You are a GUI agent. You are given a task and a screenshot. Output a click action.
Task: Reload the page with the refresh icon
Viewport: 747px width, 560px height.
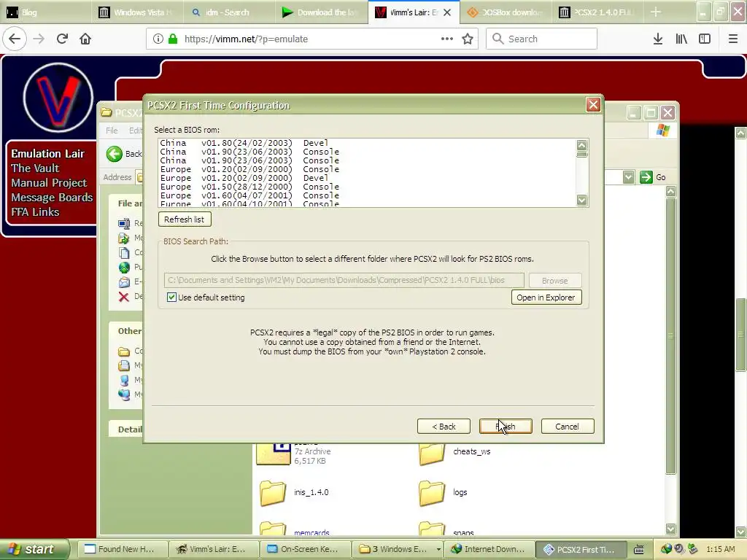[x=62, y=39]
